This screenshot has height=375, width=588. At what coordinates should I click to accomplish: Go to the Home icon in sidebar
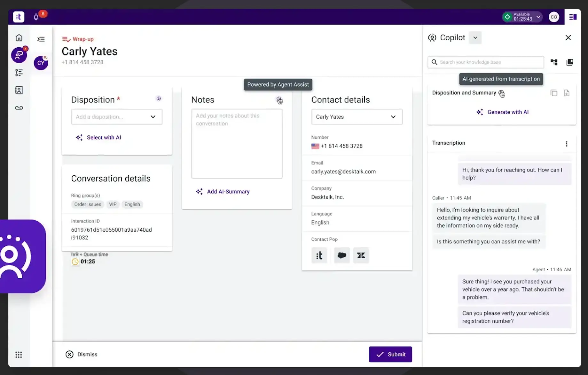[x=19, y=38]
